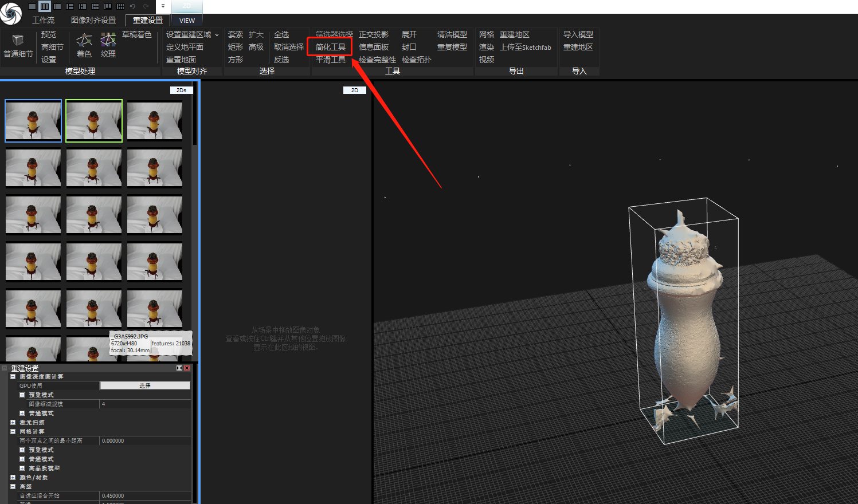The image size is (858, 504).
Task: Expand the 设置重建区域 dropdown arrow
Action: 217,35
